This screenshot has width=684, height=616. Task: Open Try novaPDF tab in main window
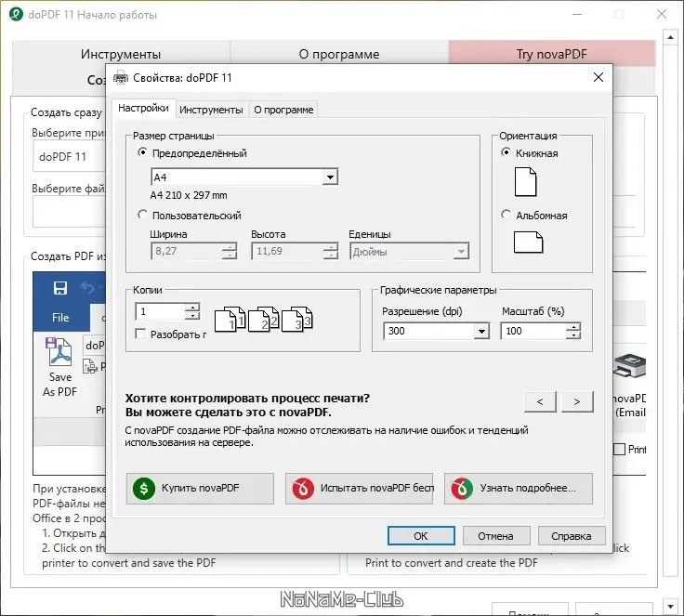coord(552,54)
